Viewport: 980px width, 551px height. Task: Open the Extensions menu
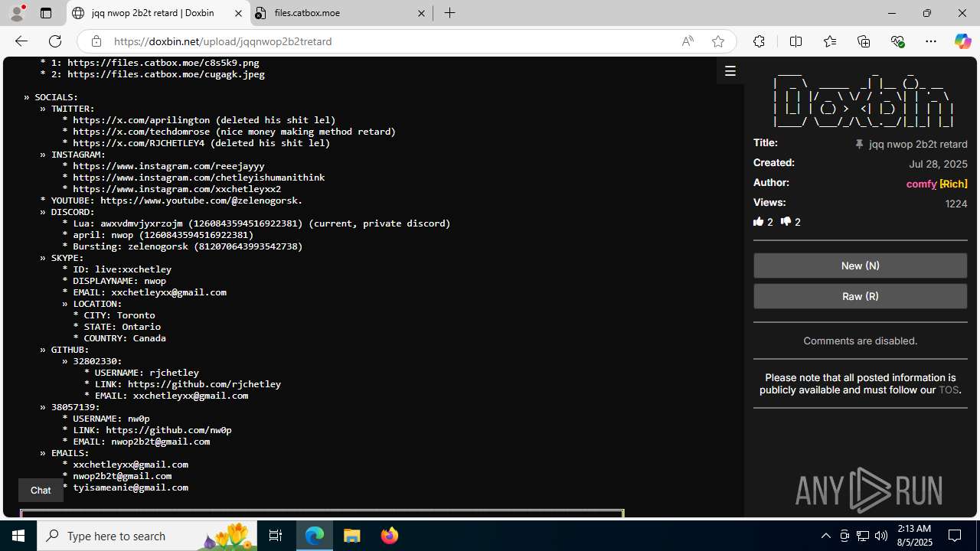[x=759, y=41]
